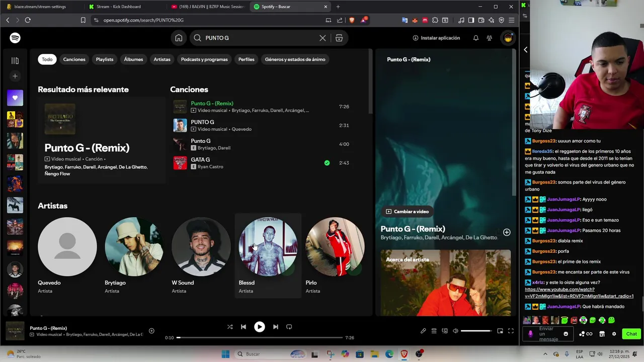Click Cambiar a video button

(x=408, y=212)
